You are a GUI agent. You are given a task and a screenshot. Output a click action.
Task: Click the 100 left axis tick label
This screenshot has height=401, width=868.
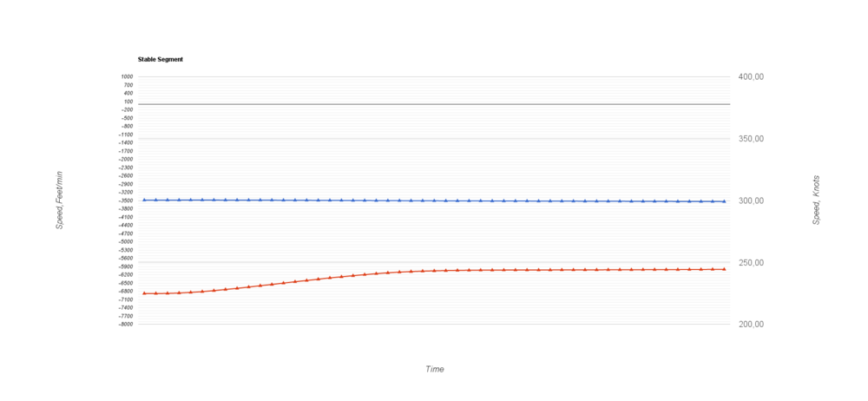(128, 102)
